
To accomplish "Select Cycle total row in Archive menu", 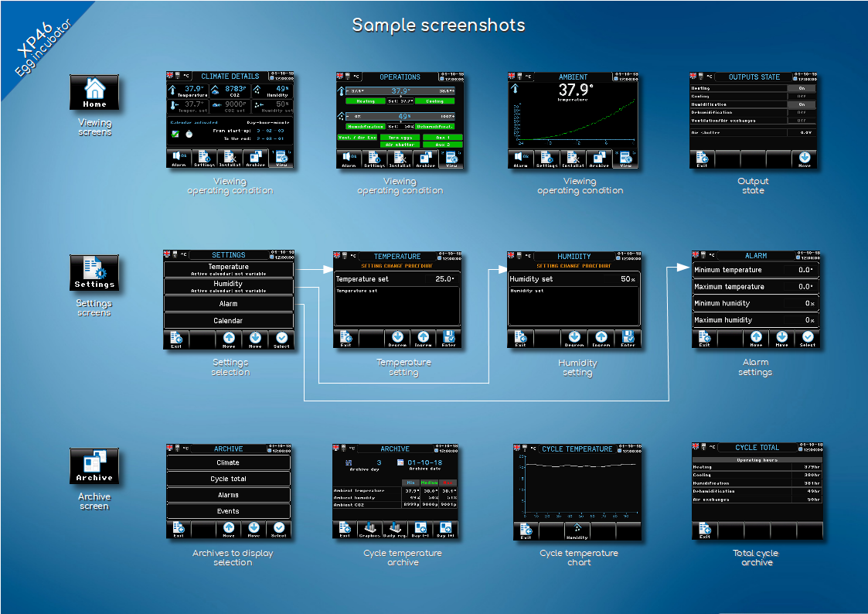I will pyautogui.click(x=228, y=479).
